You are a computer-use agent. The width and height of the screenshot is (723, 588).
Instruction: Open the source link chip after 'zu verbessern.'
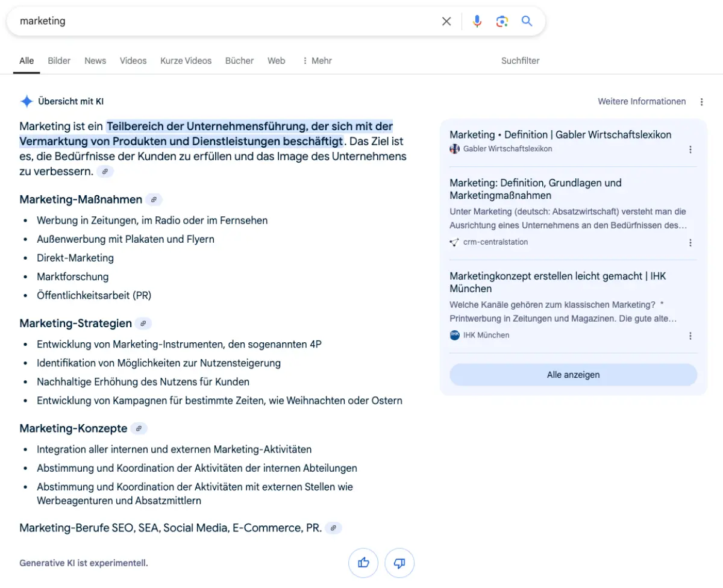(105, 172)
